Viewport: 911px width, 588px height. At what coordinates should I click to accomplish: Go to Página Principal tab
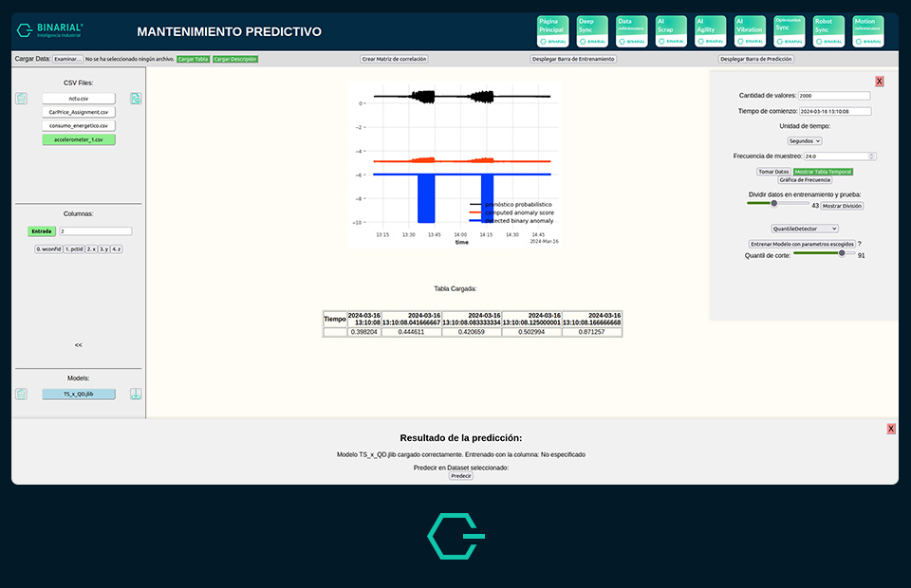[553, 30]
